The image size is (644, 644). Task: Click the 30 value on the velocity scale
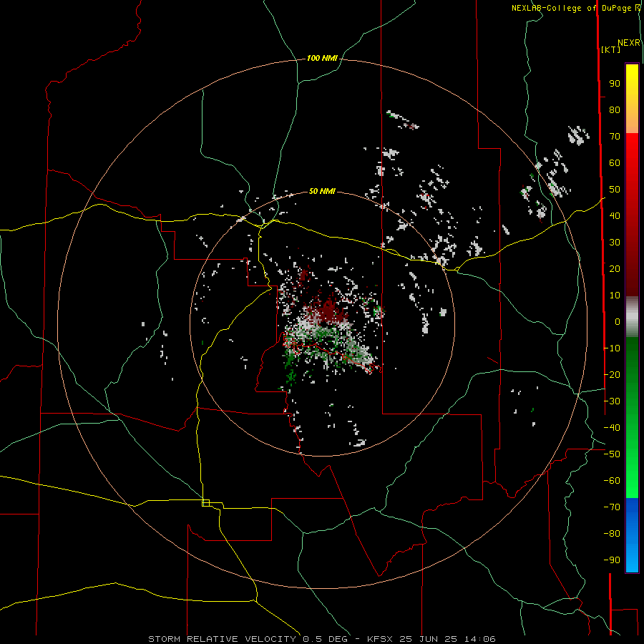[615, 243]
